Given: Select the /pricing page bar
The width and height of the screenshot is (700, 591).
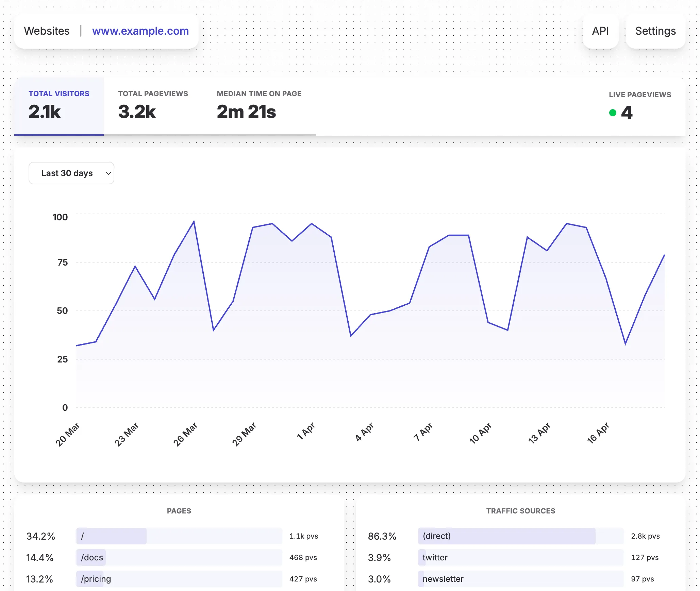Looking at the screenshot, I should tap(179, 579).
